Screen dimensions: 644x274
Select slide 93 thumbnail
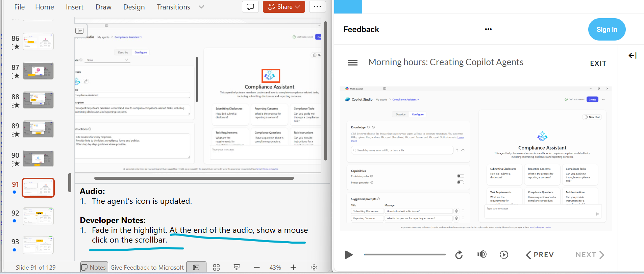click(x=38, y=245)
